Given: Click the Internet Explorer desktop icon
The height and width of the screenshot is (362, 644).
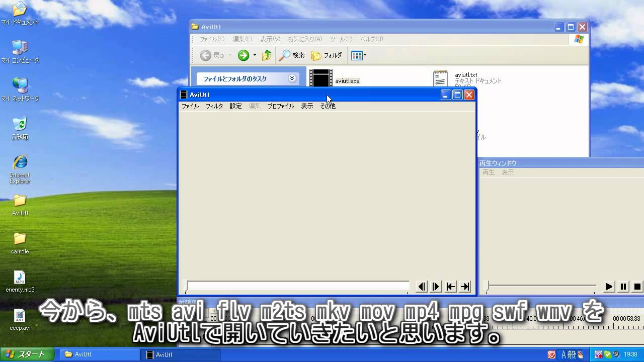Looking at the screenshot, I should (x=20, y=169).
